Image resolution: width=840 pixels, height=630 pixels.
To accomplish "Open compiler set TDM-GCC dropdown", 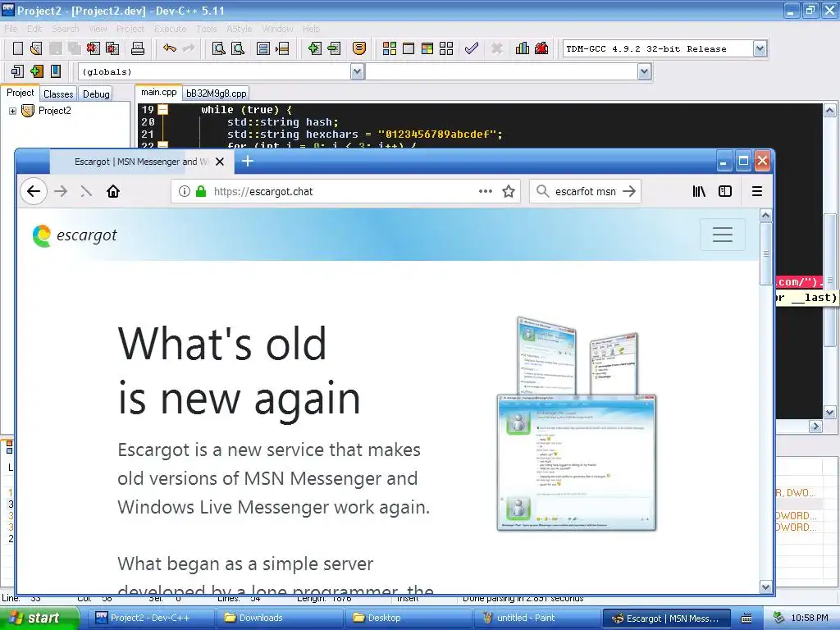I will click(x=760, y=48).
